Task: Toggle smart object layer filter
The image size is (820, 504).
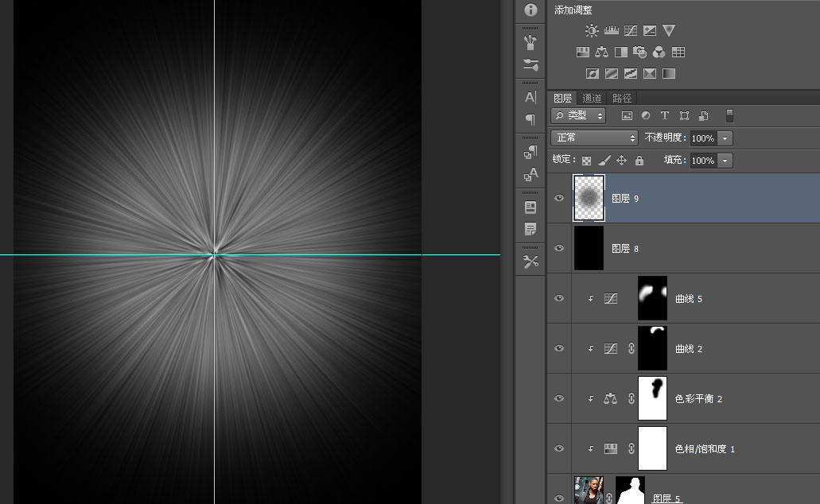Action: pos(704,115)
